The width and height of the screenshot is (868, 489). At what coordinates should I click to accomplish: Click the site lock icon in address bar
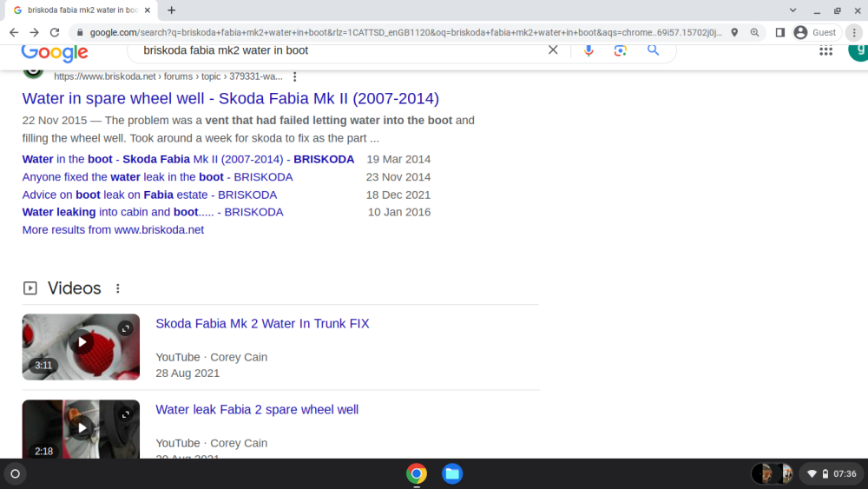80,33
